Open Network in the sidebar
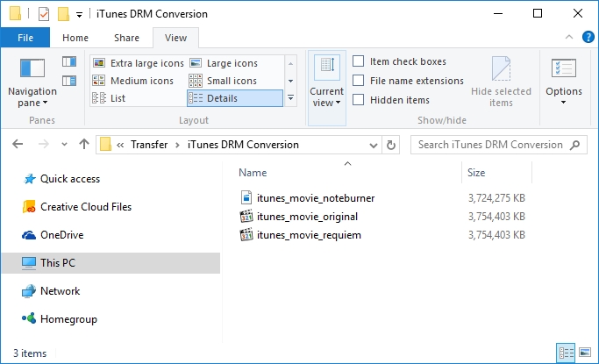 coord(60,291)
